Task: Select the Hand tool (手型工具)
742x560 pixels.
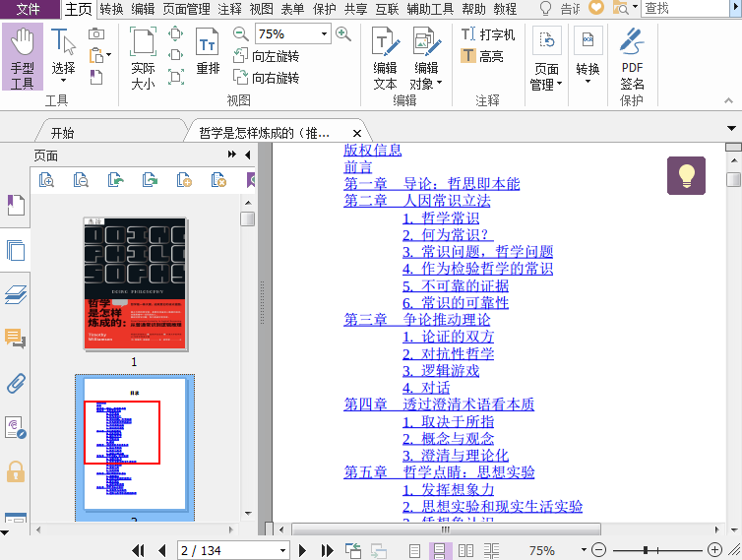Action: point(22,57)
